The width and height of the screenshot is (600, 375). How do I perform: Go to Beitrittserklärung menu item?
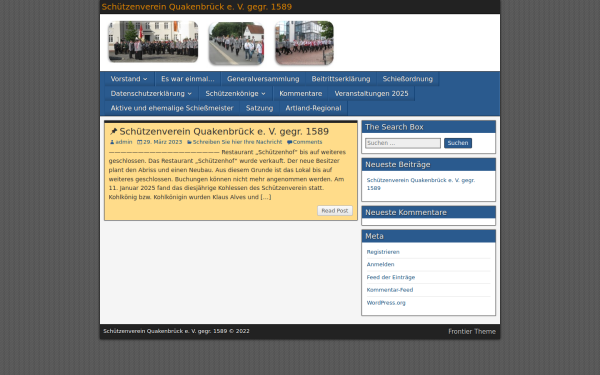click(341, 79)
